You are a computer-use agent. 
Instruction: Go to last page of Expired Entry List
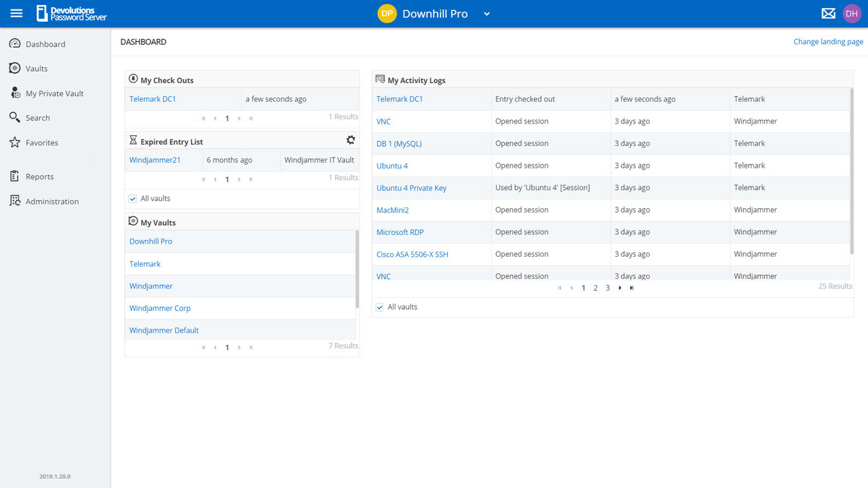point(251,179)
